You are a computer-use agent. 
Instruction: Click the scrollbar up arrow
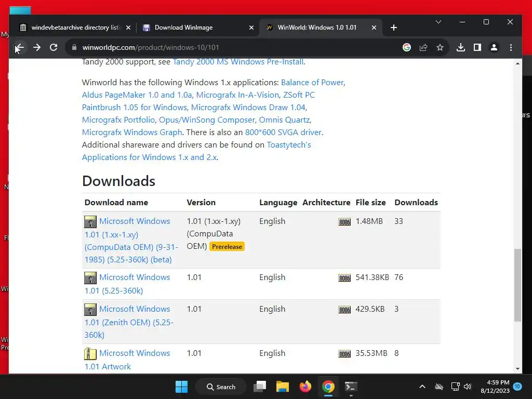coord(517,63)
